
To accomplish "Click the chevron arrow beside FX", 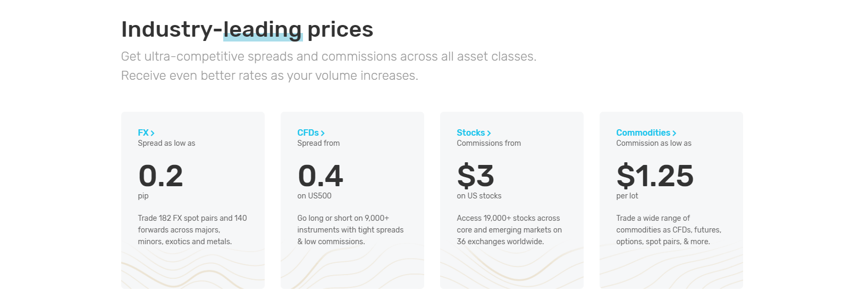I will (153, 134).
